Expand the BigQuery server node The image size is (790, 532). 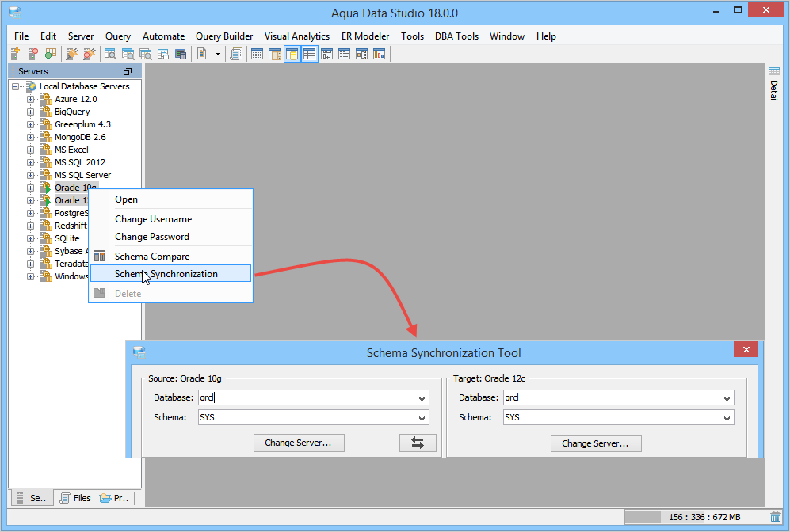pos(31,112)
